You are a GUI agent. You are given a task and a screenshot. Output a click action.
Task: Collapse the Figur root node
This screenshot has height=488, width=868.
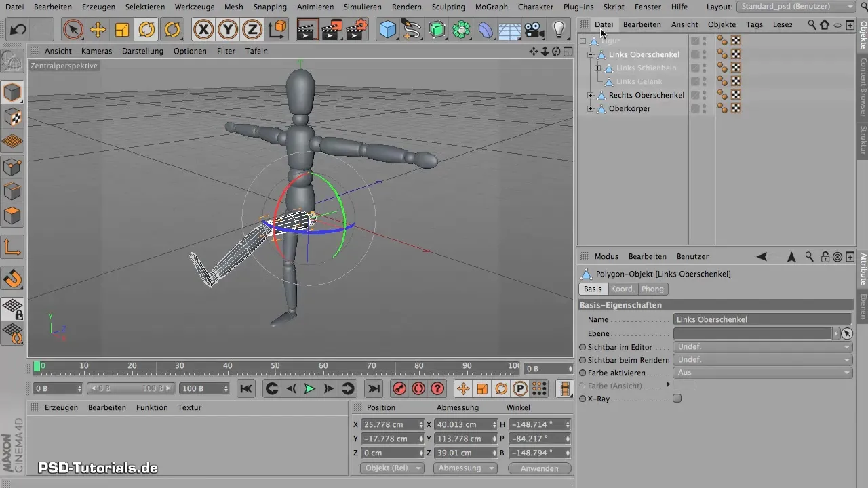(583, 41)
